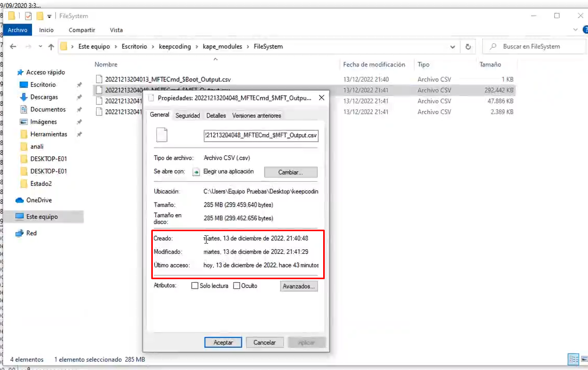Enable the Solo lectura checkbox

[195, 286]
